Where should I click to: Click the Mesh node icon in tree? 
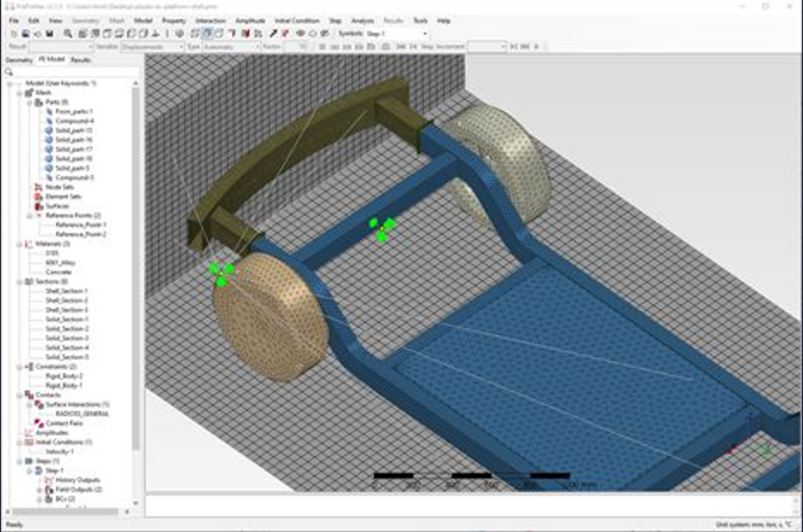point(29,92)
